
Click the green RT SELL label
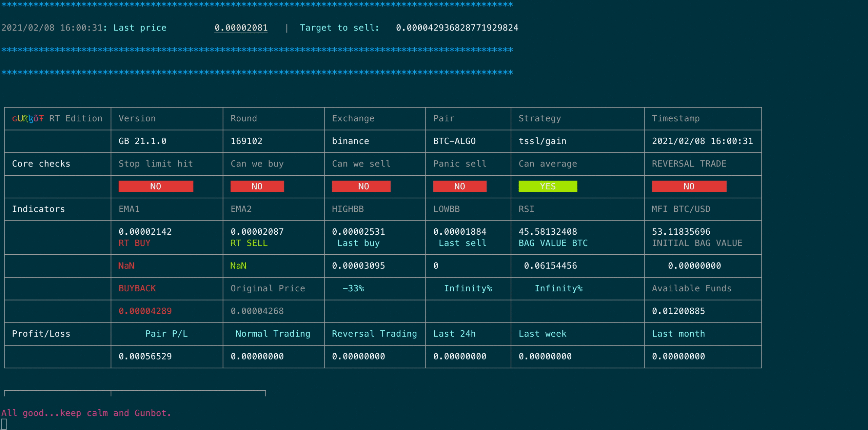tap(249, 243)
